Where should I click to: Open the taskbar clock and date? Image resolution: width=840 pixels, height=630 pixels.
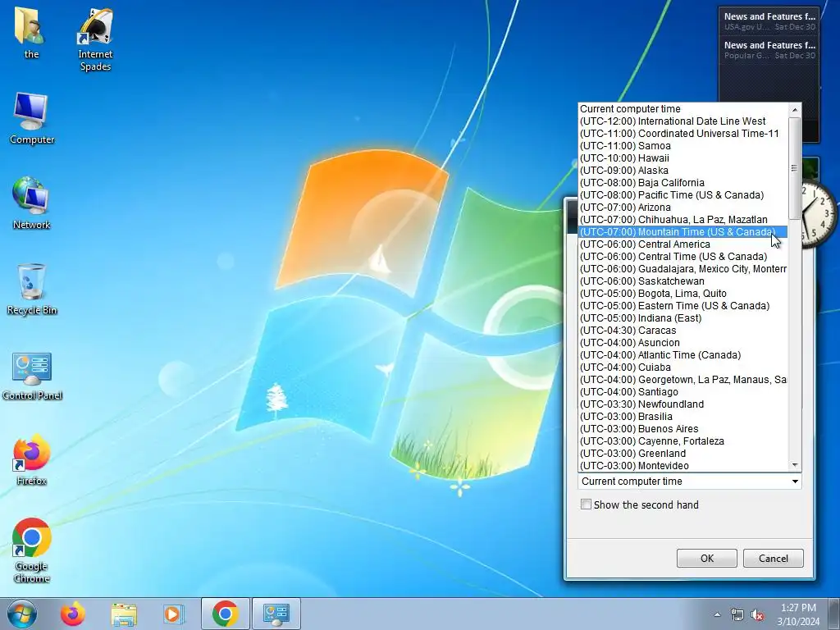click(x=798, y=614)
